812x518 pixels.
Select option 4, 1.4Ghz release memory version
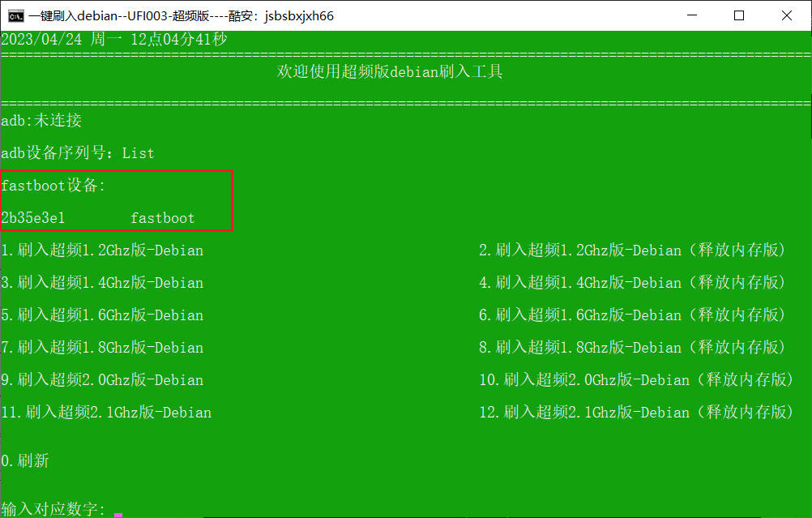[x=635, y=283]
